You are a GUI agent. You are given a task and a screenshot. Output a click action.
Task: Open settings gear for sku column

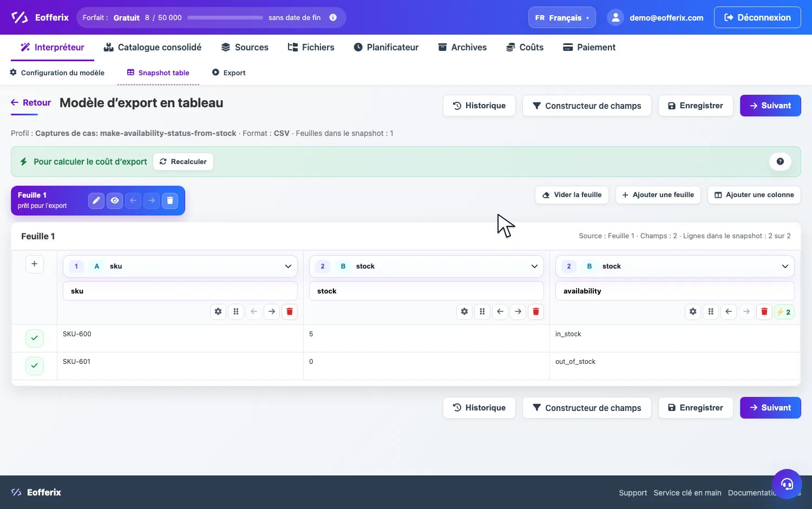(x=218, y=311)
